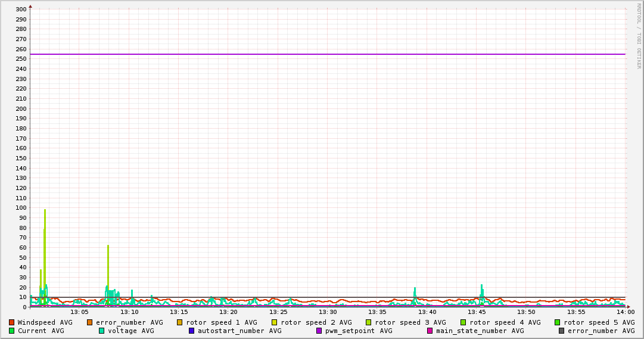The image size is (644, 339).
Task: Click the 50 value on the y-axis
Action: (x=23, y=257)
